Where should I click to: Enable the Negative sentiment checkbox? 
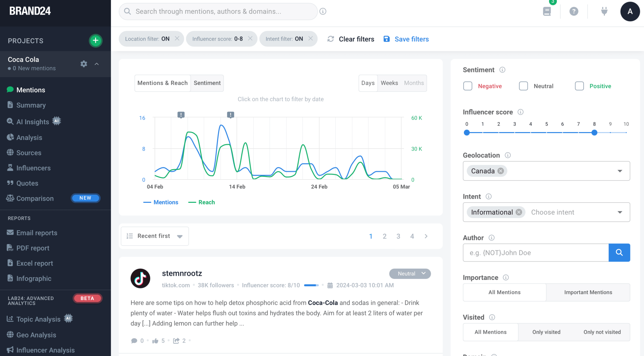tap(468, 86)
